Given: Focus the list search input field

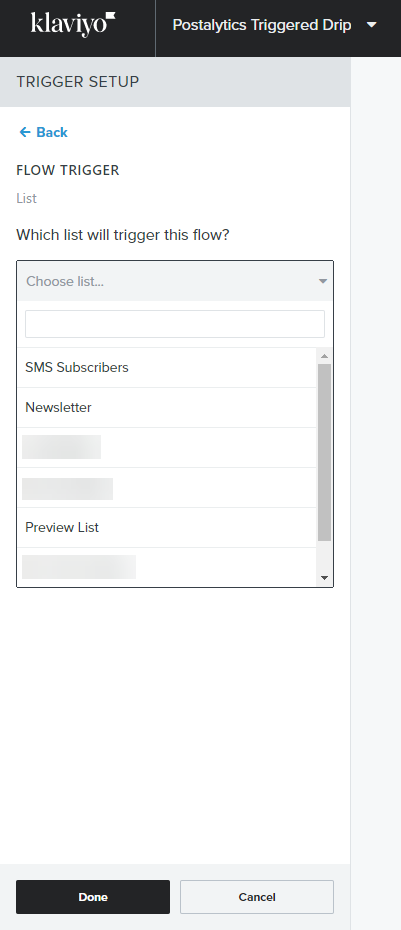Looking at the screenshot, I should [175, 324].
